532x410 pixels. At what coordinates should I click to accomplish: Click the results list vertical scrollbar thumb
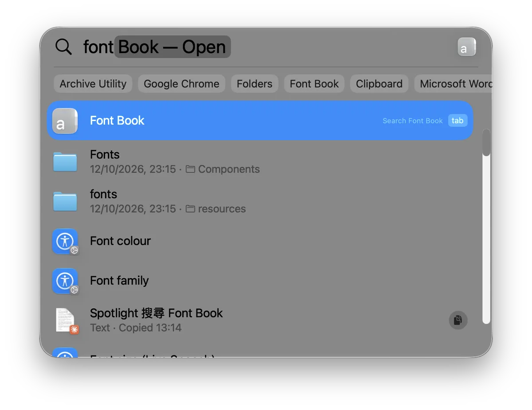click(486, 142)
